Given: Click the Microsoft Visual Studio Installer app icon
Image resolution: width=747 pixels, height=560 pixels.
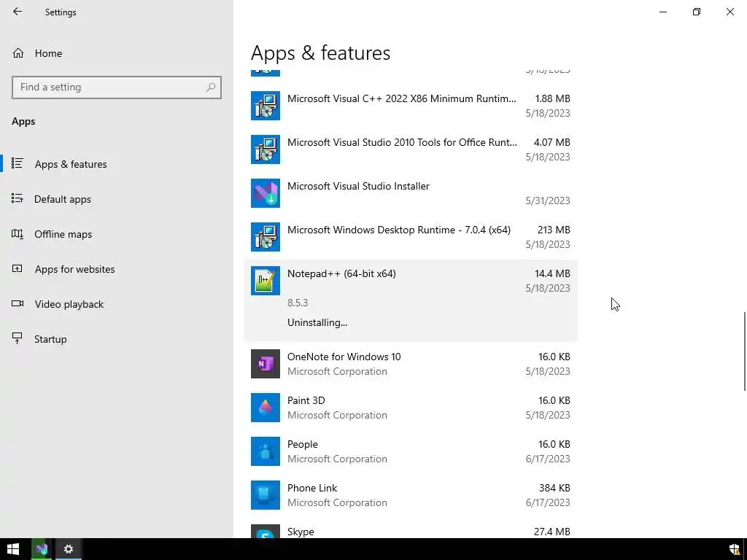Looking at the screenshot, I should point(266,193).
